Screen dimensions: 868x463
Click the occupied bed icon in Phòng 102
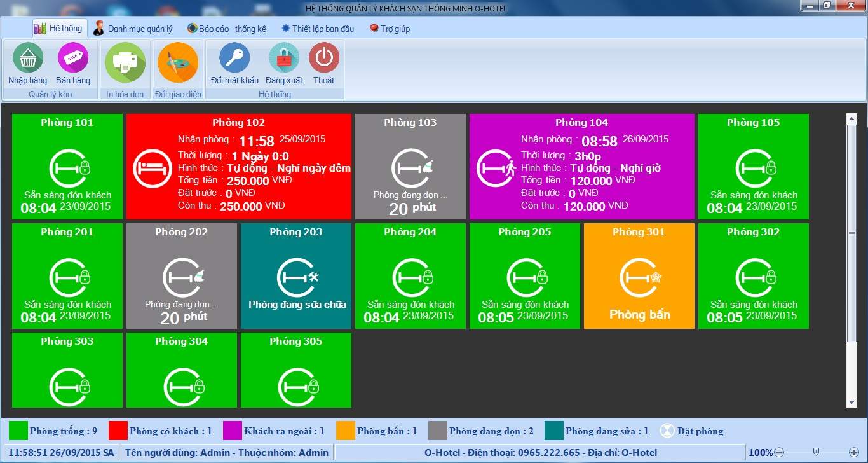tap(153, 169)
